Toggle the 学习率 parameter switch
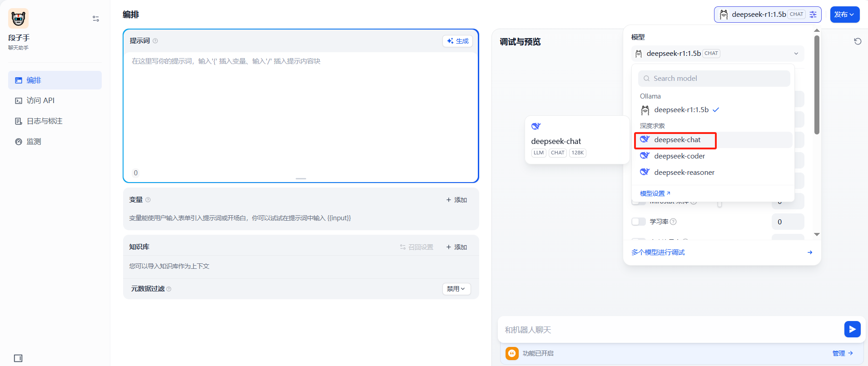This screenshot has width=868, height=366. click(x=639, y=222)
